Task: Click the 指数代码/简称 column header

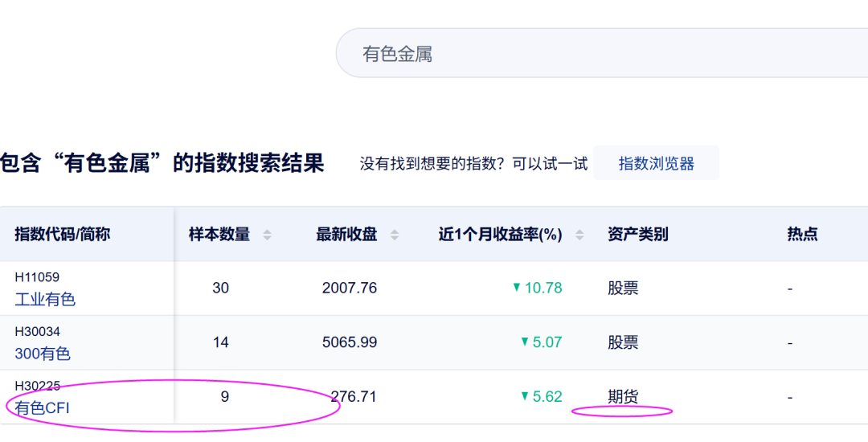Action: point(62,235)
